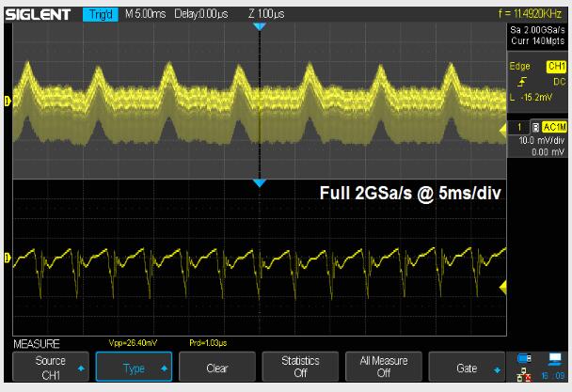Click the Prd=1.03µs measurement readout
Image resolution: width=572 pixels, height=392 pixels.
pyautogui.click(x=208, y=343)
